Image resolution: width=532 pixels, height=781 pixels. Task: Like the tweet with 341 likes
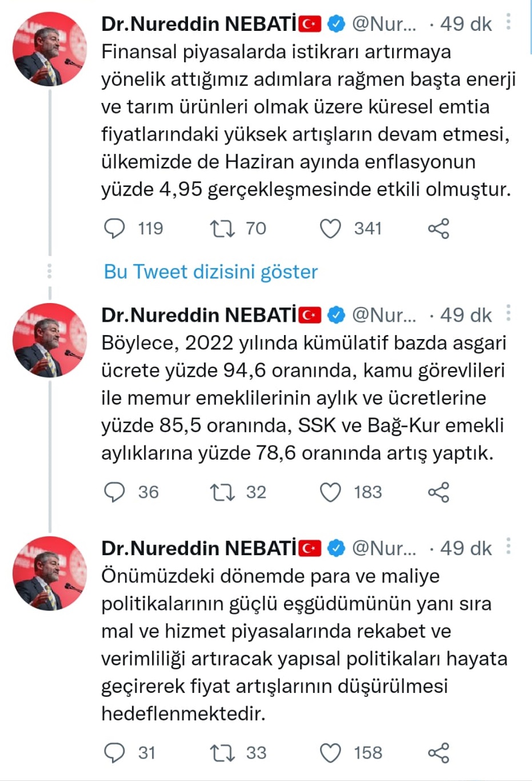point(330,229)
